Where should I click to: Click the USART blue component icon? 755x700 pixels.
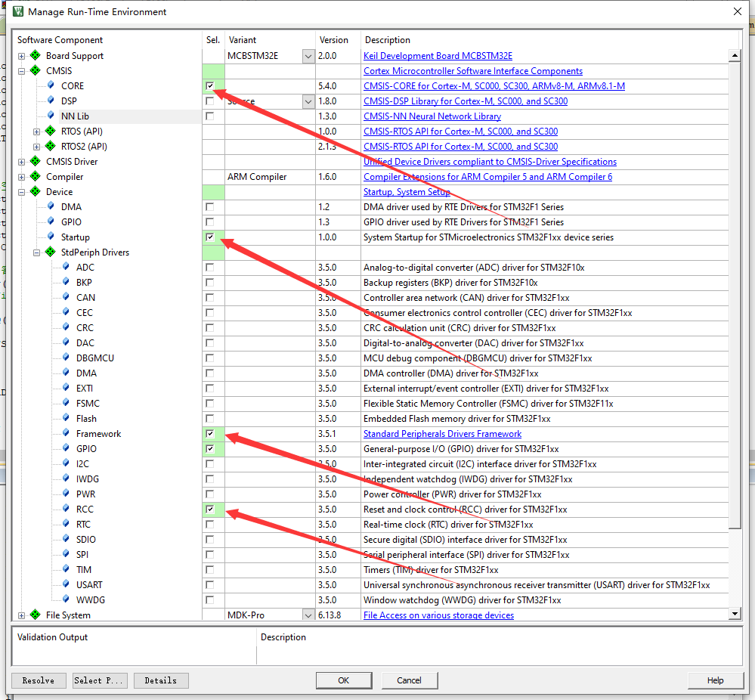pos(66,584)
